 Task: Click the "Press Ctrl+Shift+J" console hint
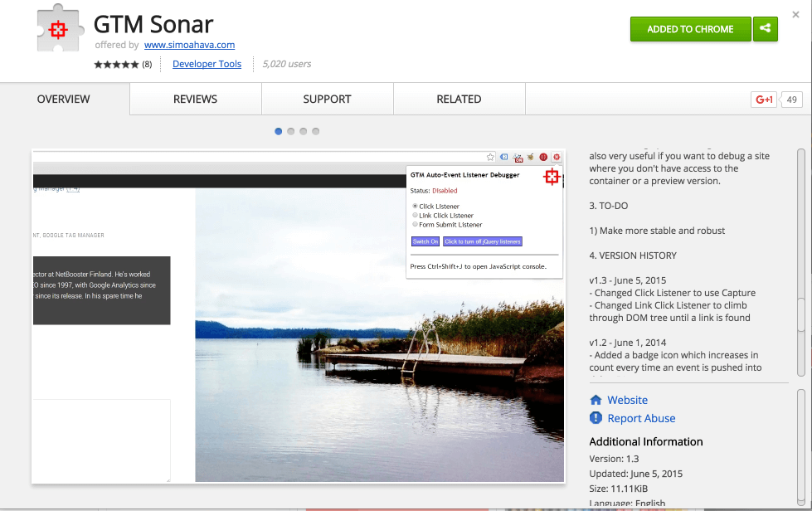tap(478, 266)
